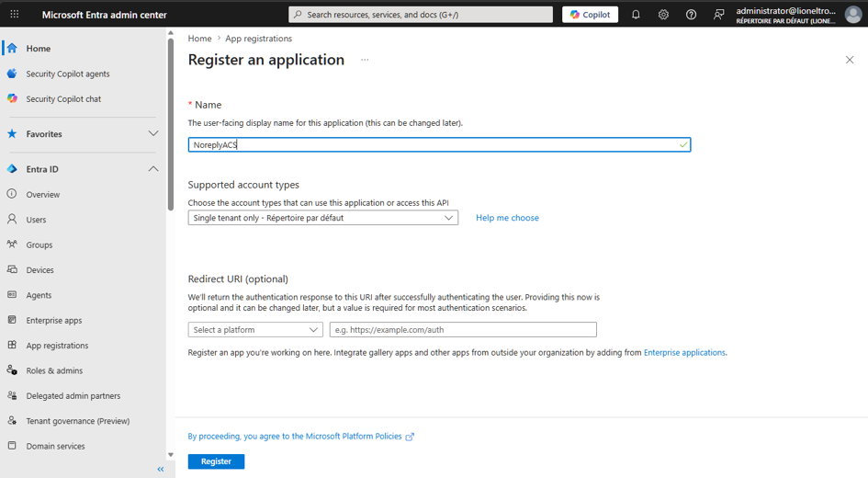The width and height of the screenshot is (868, 478).
Task: Expand the Favorites section chevron
Action: tap(153, 133)
